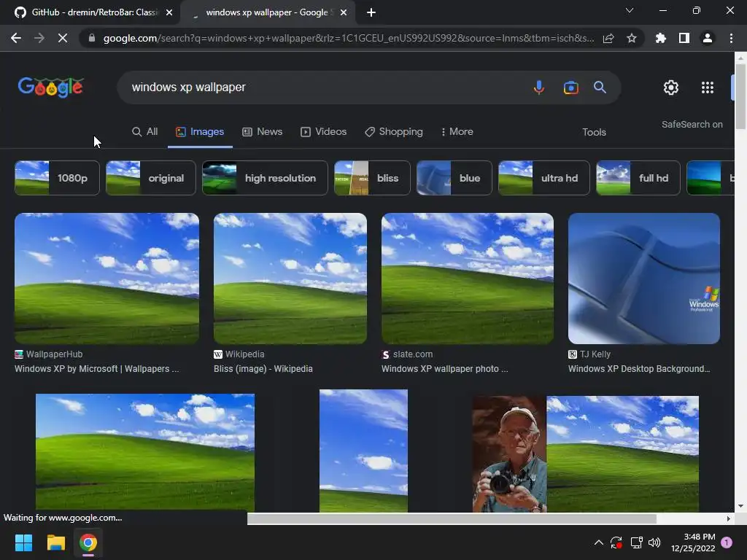Open the tab search chevron
Image resolution: width=747 pixels, height=560 pixels.
(630, 10)
